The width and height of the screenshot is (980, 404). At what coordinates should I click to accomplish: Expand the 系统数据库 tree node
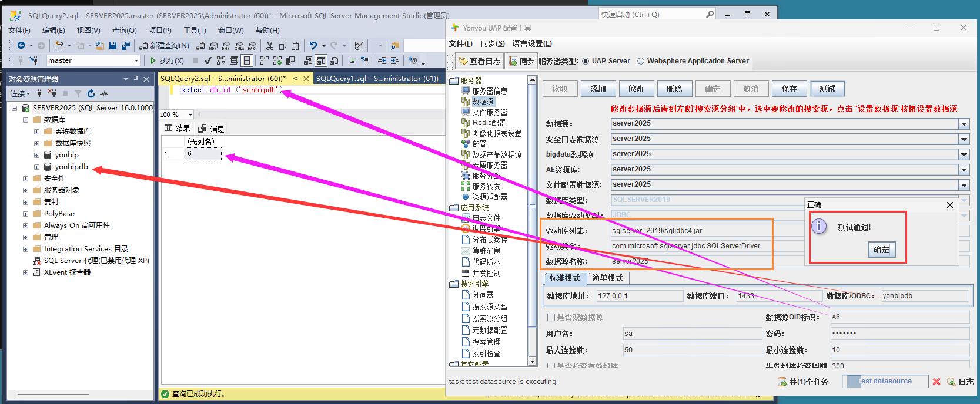(36, 132)
